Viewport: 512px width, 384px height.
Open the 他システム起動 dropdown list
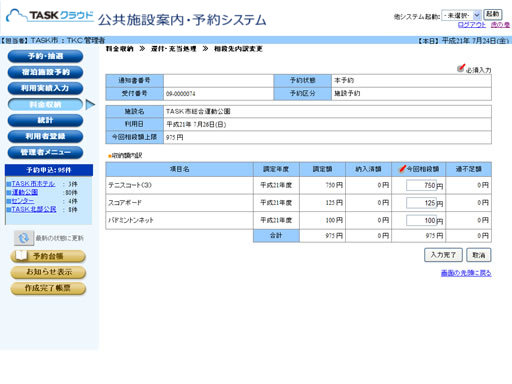tap(461, 15)
